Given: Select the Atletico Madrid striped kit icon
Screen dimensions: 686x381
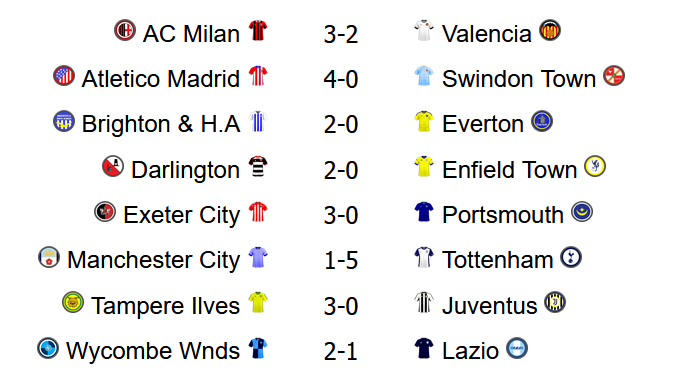Looking at the screenshot, I should pyautogui.click(x=258, y=76).
